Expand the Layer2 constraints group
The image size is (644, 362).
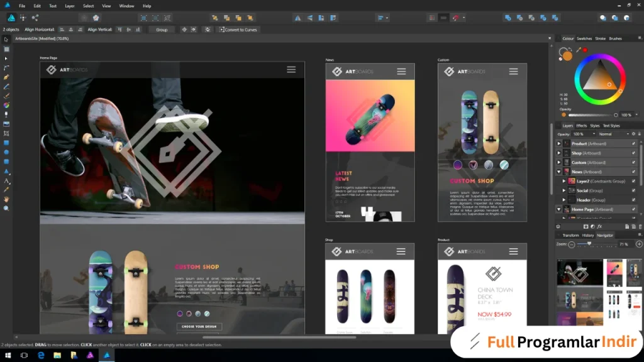(x=564, y=181)
